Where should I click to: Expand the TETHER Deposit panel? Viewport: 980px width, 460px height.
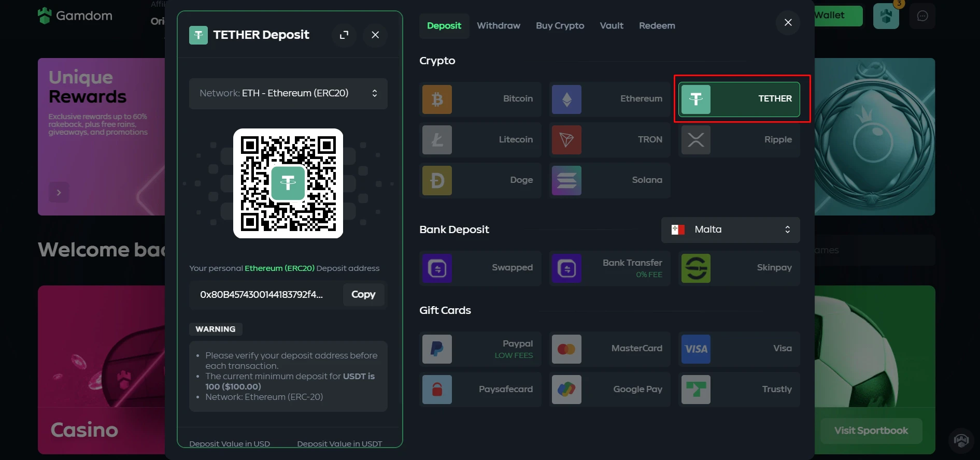[x=344, y=35]
